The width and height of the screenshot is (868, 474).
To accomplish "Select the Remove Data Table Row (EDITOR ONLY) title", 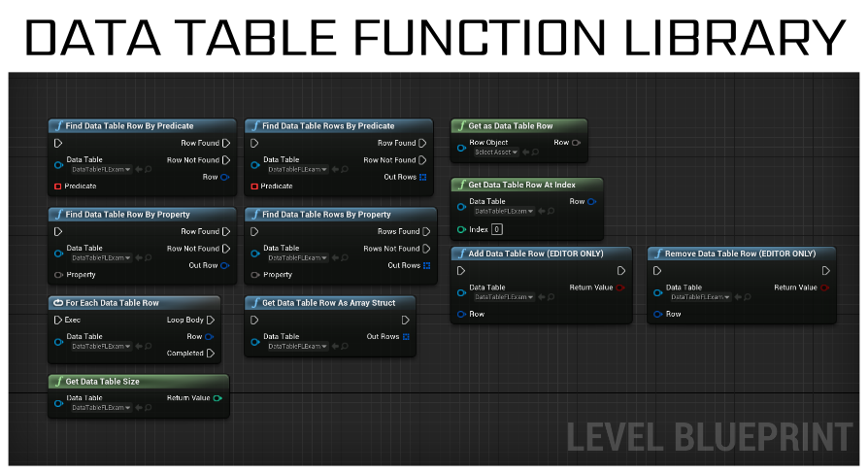I will [x=740, y=254].
